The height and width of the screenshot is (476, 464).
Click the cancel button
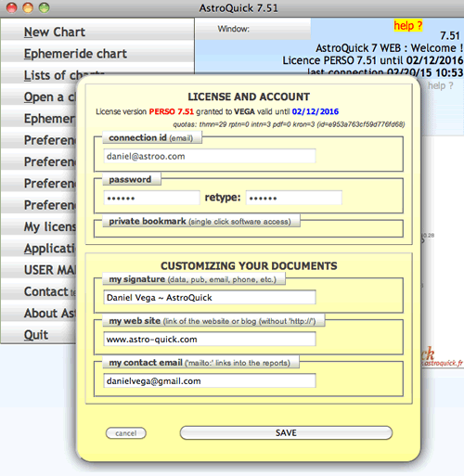coord(126,433)
